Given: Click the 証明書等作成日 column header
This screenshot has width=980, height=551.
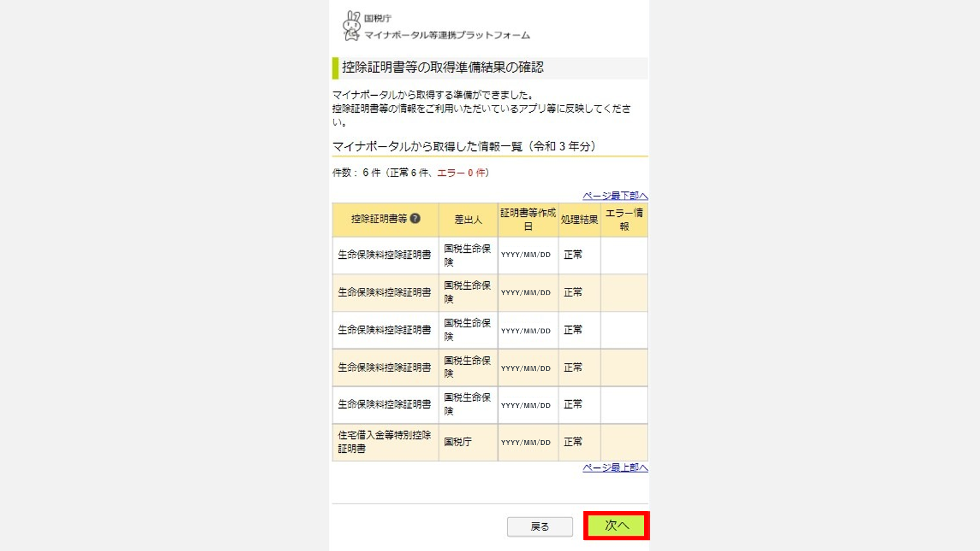Looking at the screenshot, I should 528,219.
